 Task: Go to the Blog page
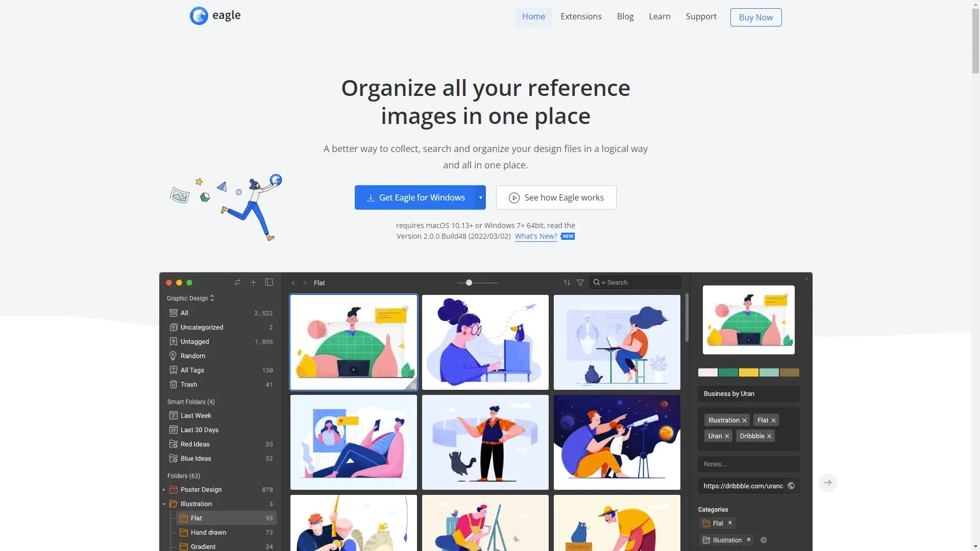point(625,16)
